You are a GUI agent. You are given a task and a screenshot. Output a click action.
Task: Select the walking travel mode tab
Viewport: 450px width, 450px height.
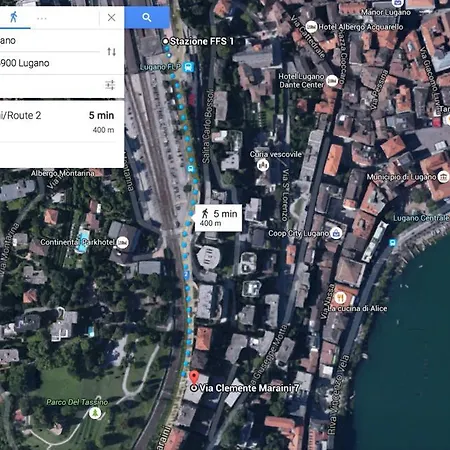[14, 17]
